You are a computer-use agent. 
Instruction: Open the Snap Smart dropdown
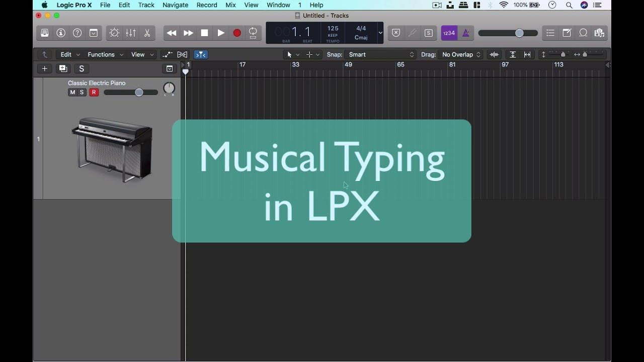coord(381,54)
